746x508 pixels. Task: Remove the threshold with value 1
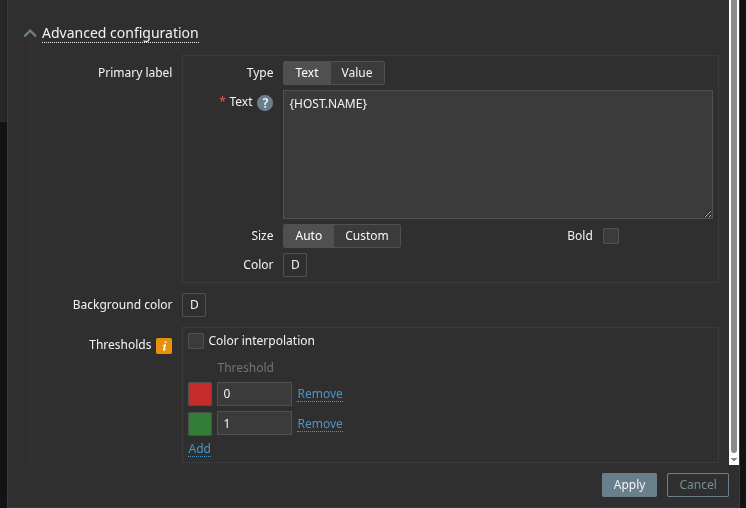click(x=320, y=424)
